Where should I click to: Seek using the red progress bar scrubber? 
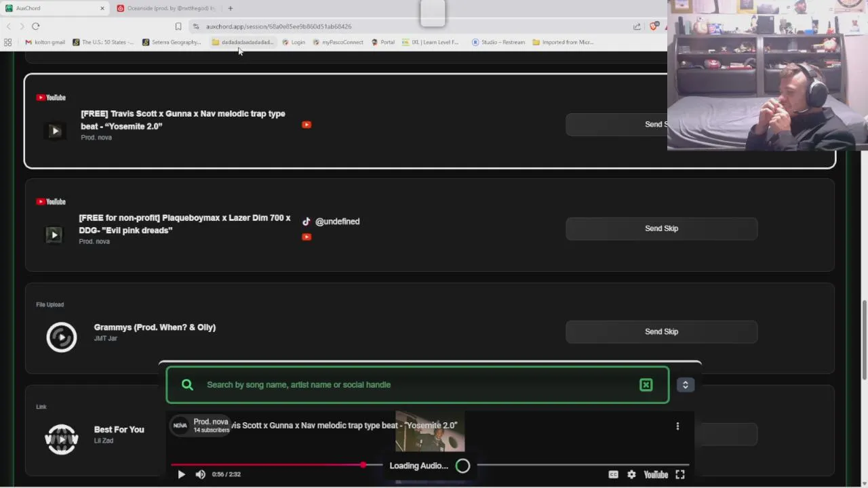click(363, 465)
